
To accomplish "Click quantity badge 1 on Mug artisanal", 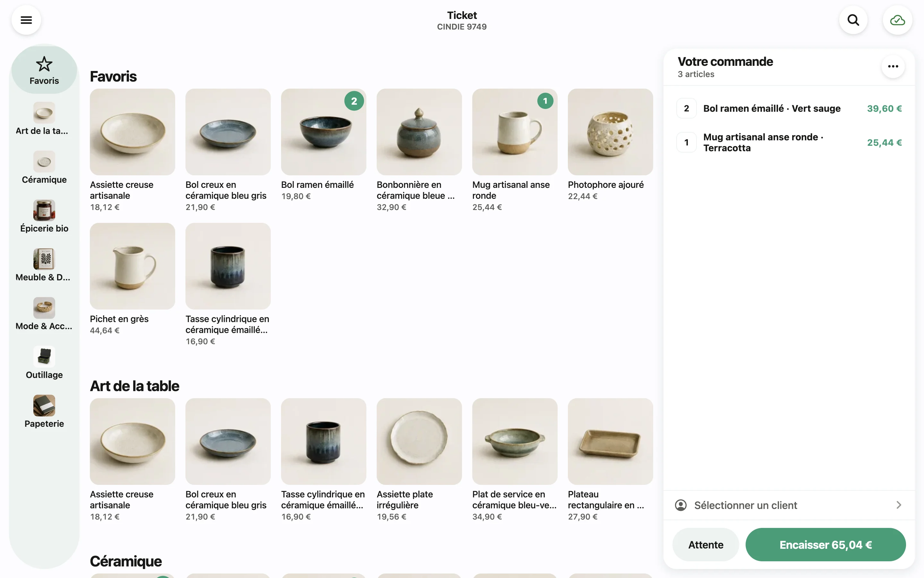I will click(545, 101).
